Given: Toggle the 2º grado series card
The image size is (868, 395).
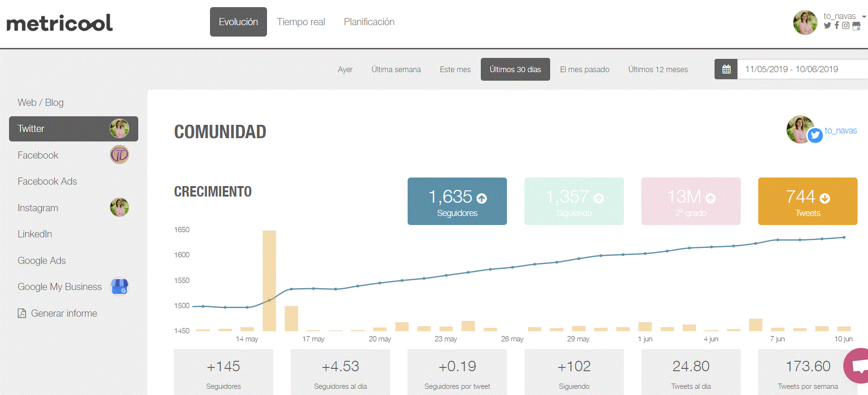Looking at the screenshot, I should [691, 201].
